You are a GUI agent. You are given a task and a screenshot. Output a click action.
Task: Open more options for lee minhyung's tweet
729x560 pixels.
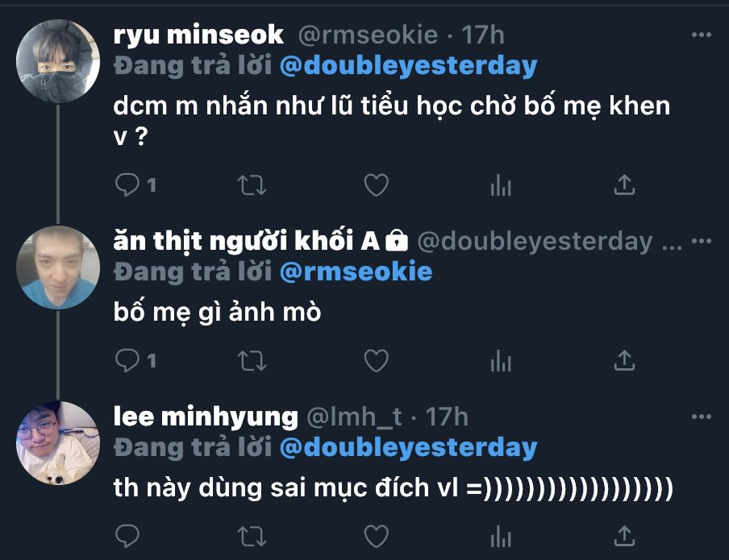point(702,417)
